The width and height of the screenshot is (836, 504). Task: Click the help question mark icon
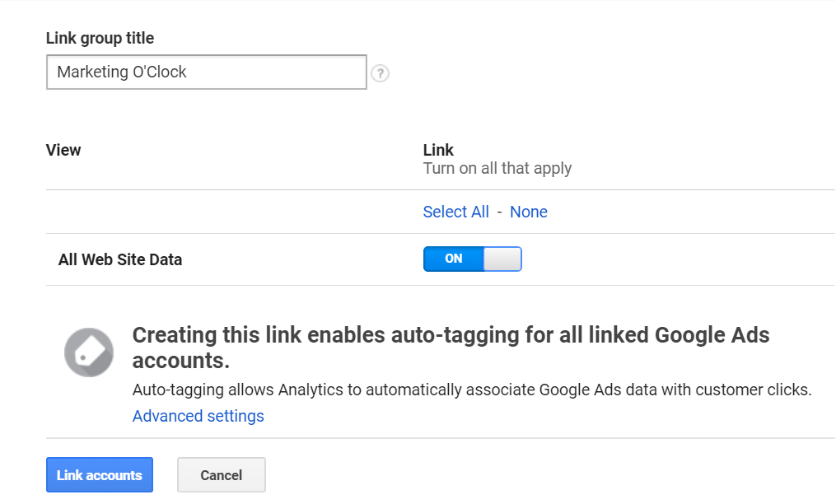tap(380, 73)
